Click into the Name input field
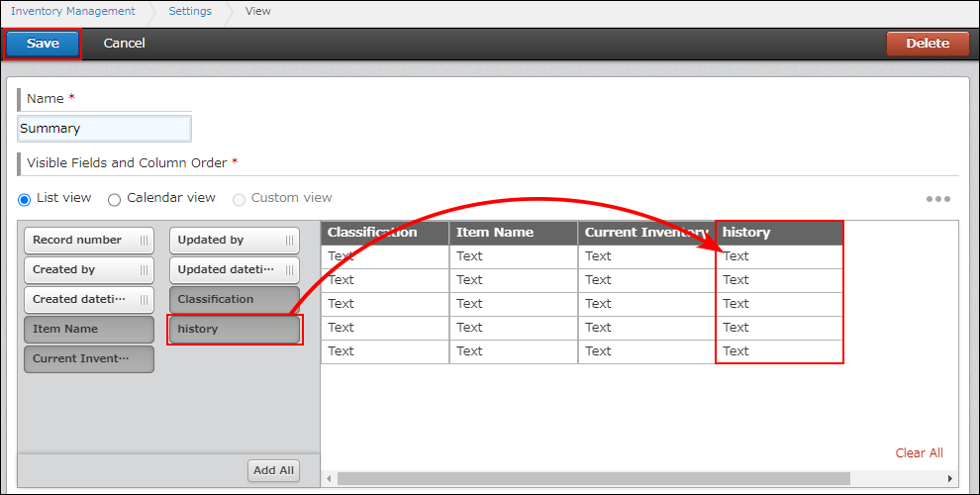Image resolution: width=980 pixels, height=495 pixels. 104,129
